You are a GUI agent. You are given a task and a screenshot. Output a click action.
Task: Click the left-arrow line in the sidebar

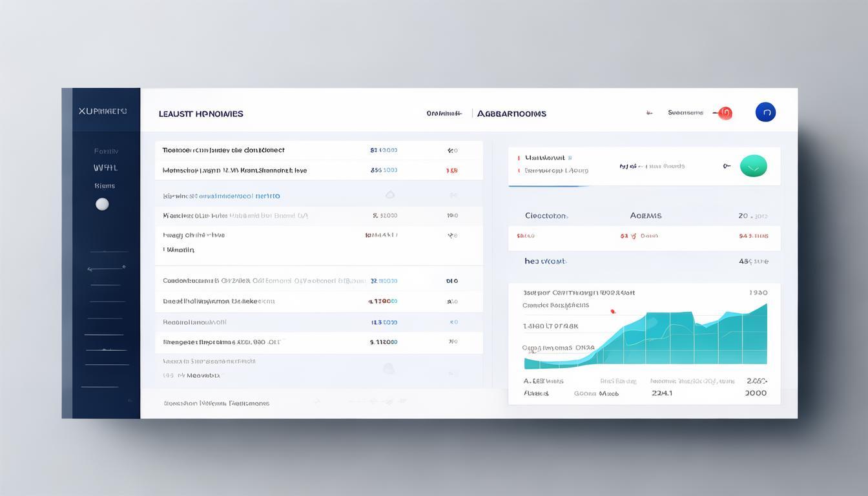tap(106, 267)
